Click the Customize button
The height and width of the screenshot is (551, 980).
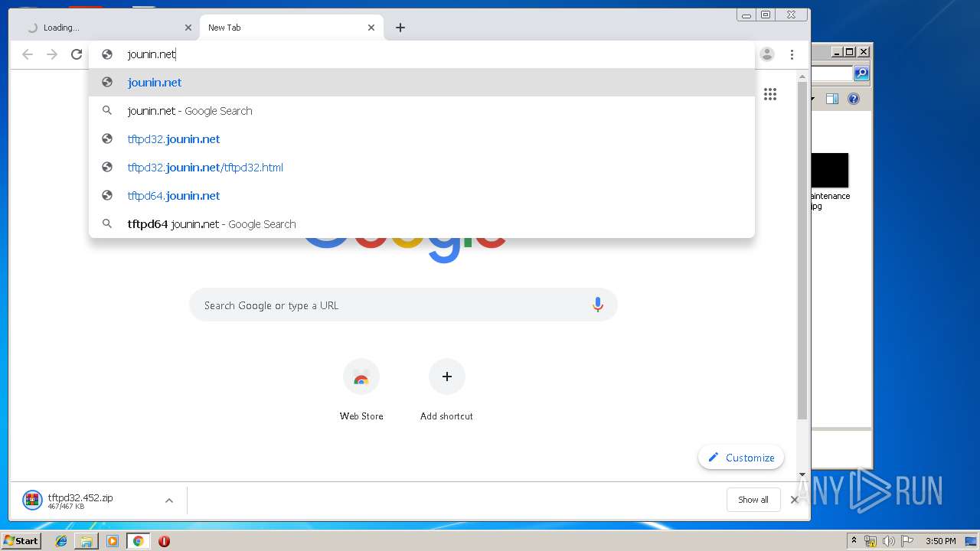pyautogui.click(x=741, y=458)
